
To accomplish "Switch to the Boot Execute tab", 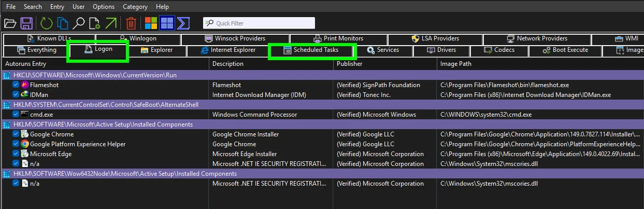I will pos(565,50).
